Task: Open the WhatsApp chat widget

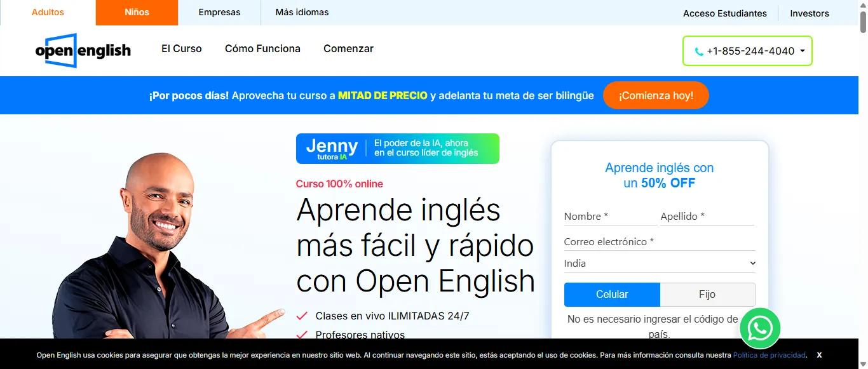Action: [x=760, y=328]
